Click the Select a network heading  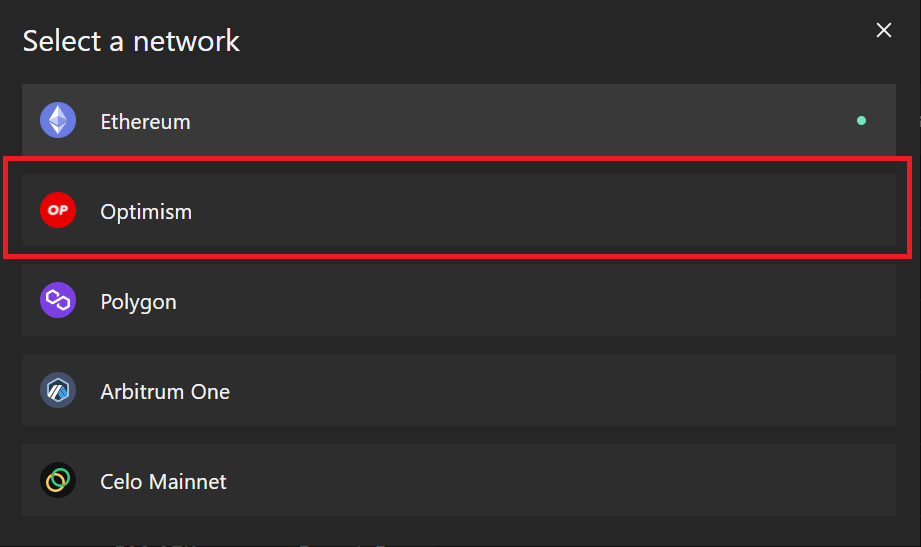[131, 41]
